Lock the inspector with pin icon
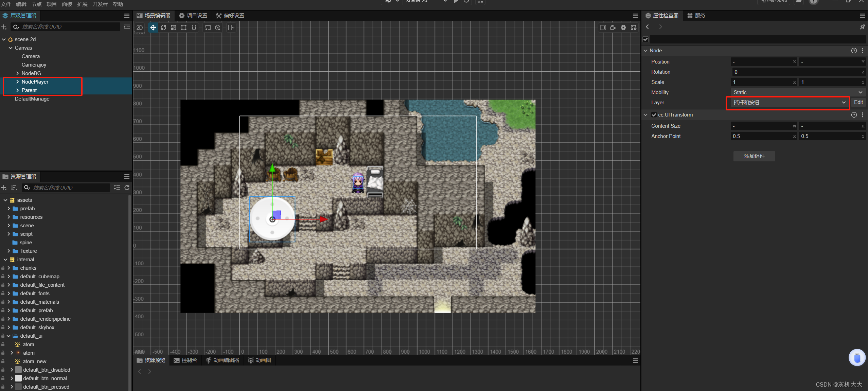This screenshot has width=868, height=391. [862, 27]
